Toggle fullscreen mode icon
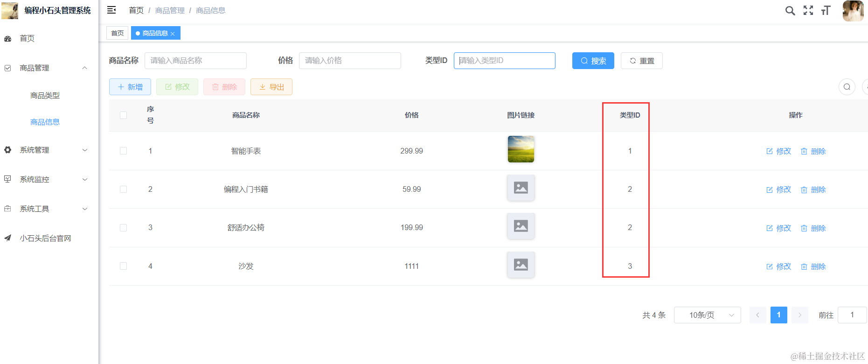 tap(808, 10)
